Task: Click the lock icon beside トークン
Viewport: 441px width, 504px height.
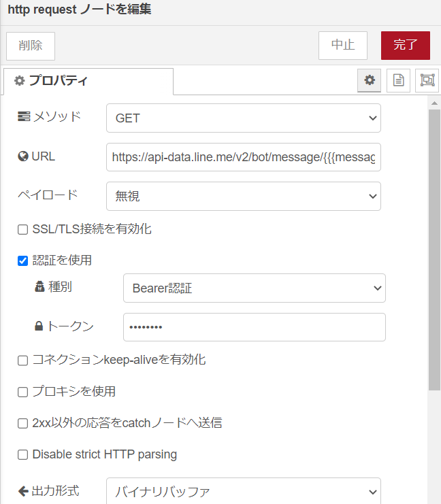Action: click(39, 326)
